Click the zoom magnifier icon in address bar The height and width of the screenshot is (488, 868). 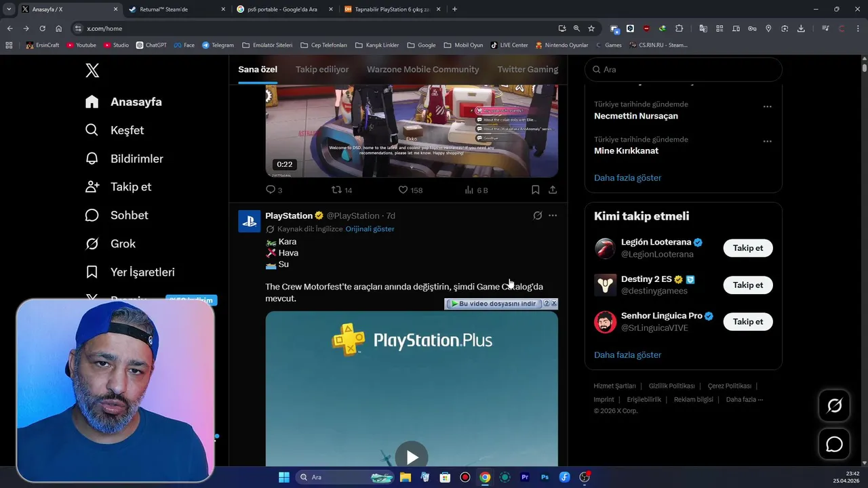click(x=576, y=28)
